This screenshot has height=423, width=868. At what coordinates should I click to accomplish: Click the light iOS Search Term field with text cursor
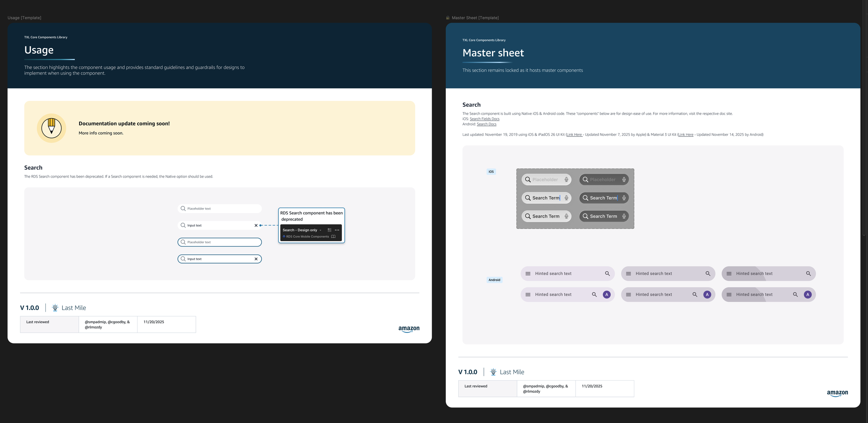(546, 198)
